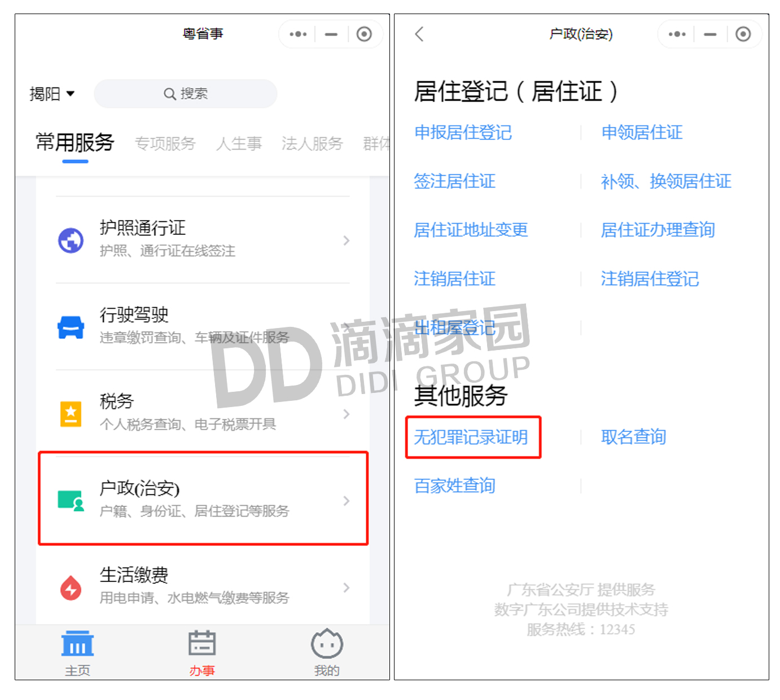Minimize the 粤省事 mini program

(331, 34)
